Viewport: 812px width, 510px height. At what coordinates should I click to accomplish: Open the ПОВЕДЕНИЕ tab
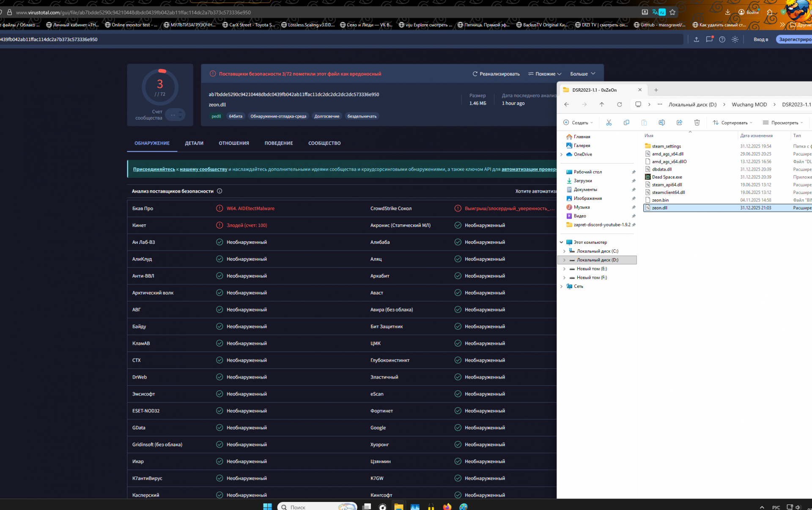(278, 143)
